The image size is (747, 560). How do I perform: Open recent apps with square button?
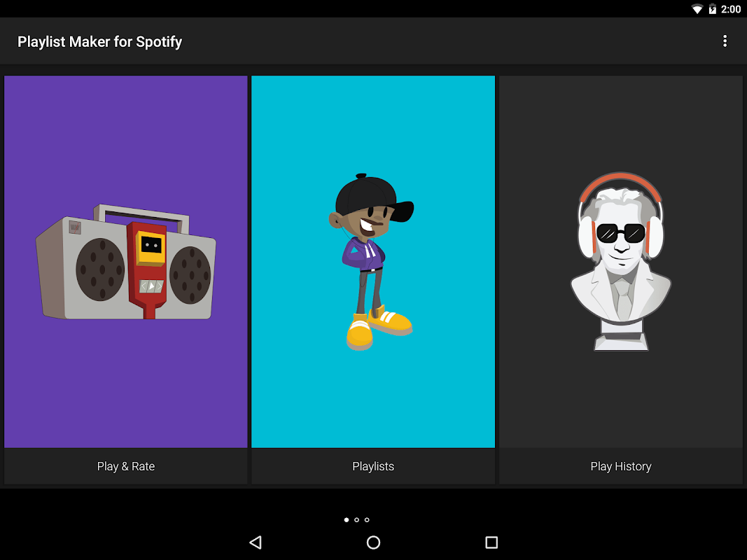491,542
